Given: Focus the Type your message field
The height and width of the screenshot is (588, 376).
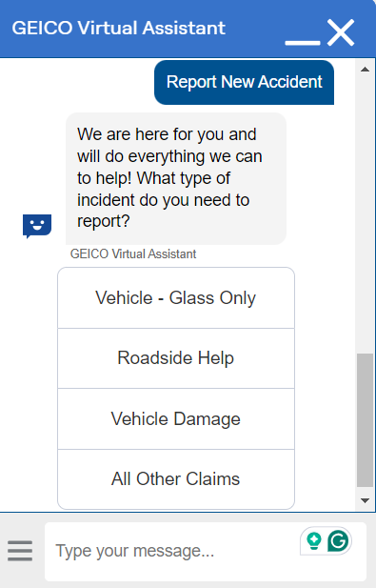Looking at the screenshot, I should [206, 551].
